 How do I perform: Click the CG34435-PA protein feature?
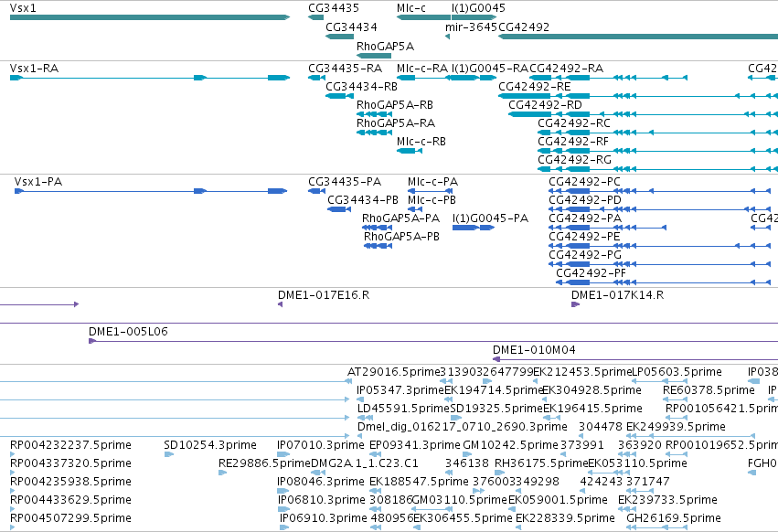point(316,191)
